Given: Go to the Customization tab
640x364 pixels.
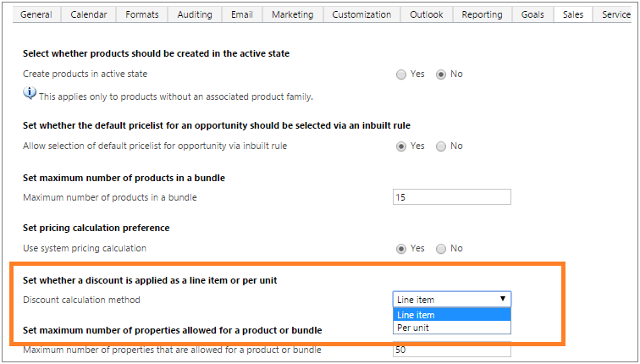Looking at the screenshot, I should (361, 14).
